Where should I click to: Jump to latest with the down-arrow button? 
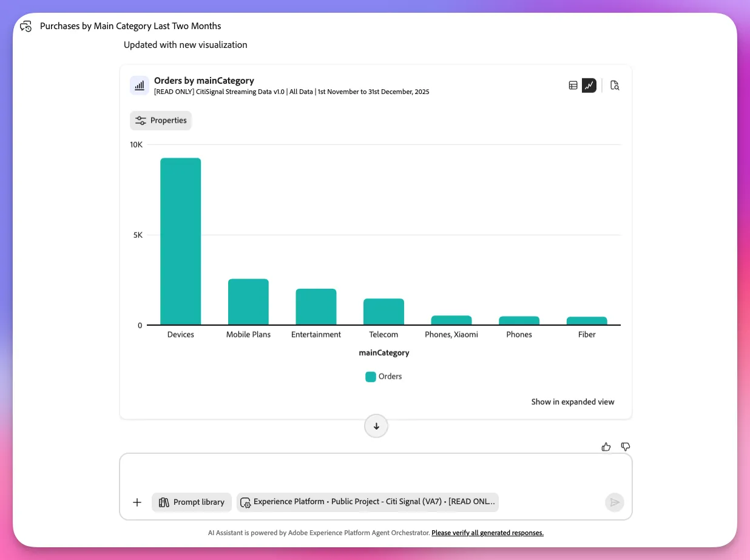pos(376,427)
